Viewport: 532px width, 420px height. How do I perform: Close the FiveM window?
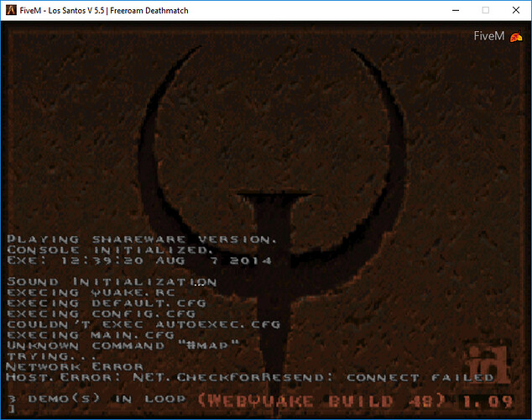pos(516,10)
